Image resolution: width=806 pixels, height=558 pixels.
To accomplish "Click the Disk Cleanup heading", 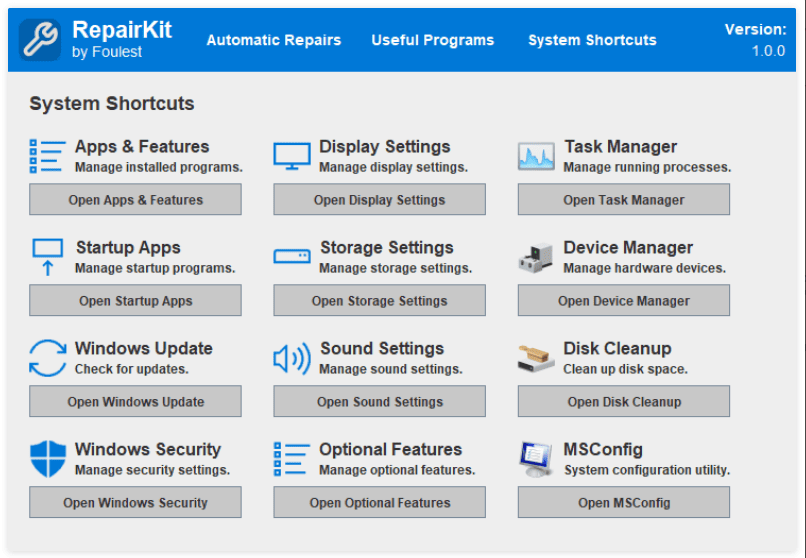I will coord(617,348).
